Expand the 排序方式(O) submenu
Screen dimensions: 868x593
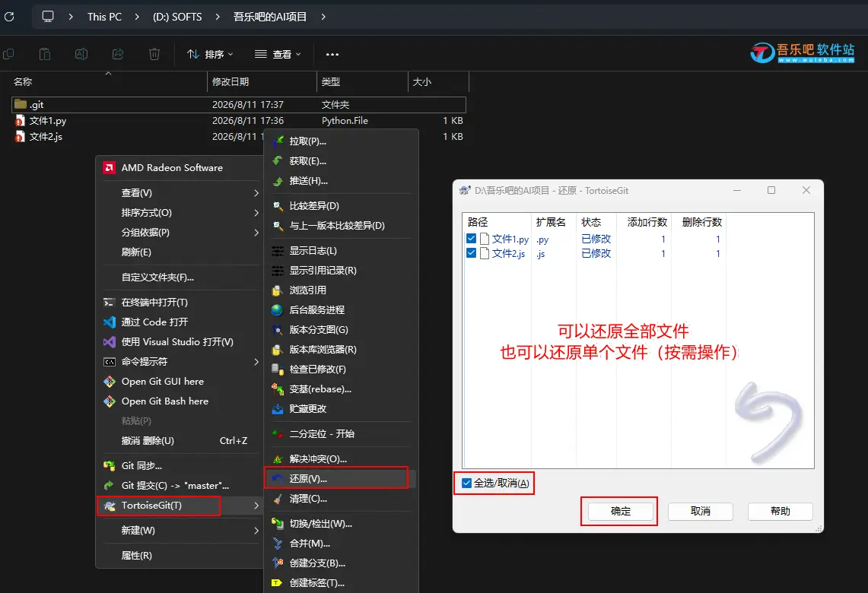pos(256,213)
